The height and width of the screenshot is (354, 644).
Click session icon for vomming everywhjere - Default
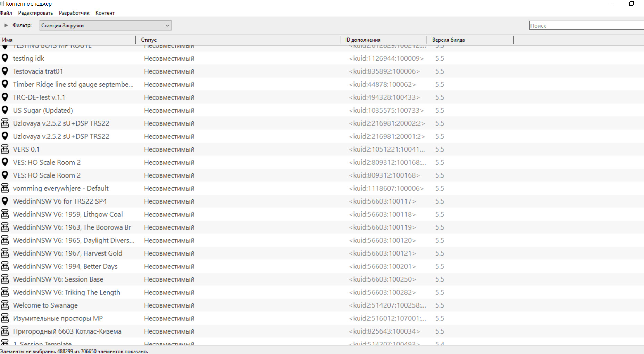point(5,188)
